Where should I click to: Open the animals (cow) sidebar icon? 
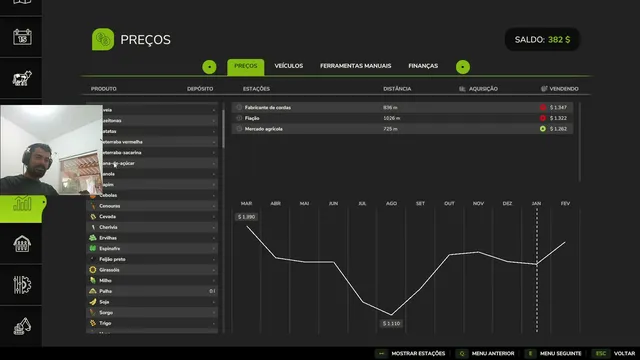click(22, 78)
